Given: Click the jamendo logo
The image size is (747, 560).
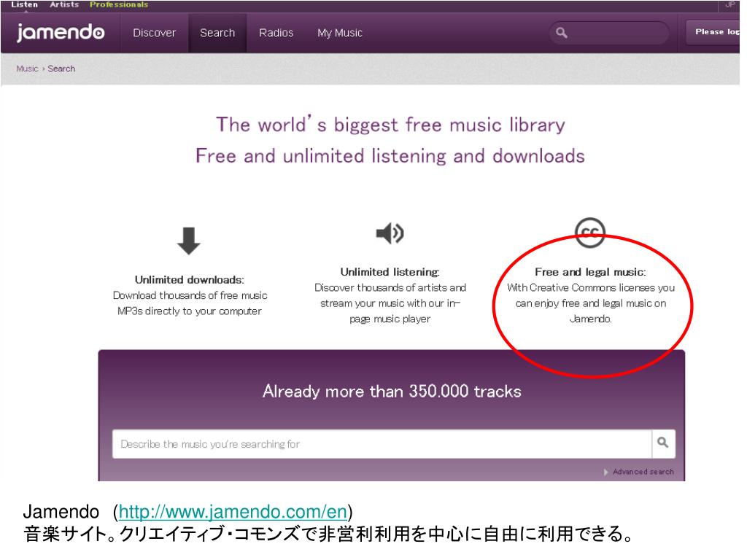Looking at the screenshot, I should tap(61, 32).
